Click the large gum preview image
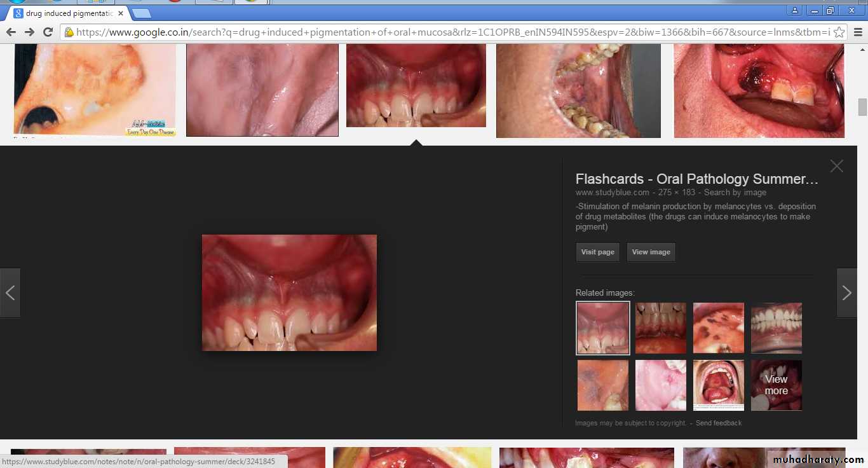Screen dimensions: 868x468 point(289,292)
